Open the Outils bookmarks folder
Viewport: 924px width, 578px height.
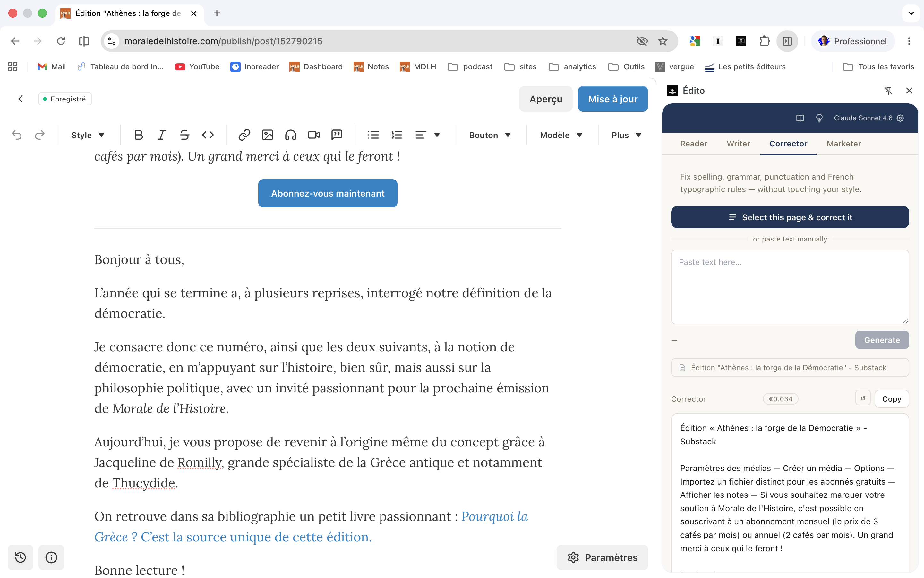pos(627,66)
